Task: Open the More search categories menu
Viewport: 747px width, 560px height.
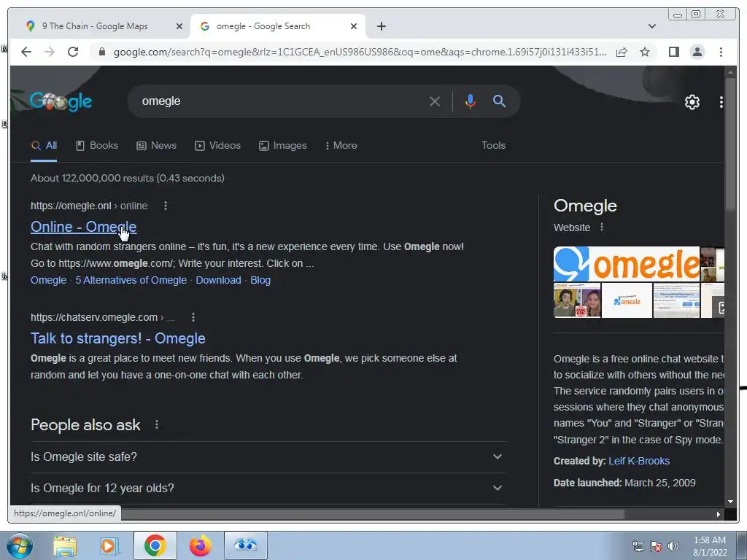Action: click(x=341, y=146)
